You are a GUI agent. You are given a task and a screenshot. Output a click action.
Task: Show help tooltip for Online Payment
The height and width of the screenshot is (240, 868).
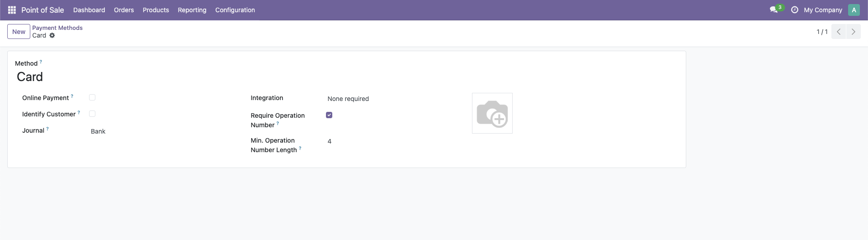pos(72,96)
